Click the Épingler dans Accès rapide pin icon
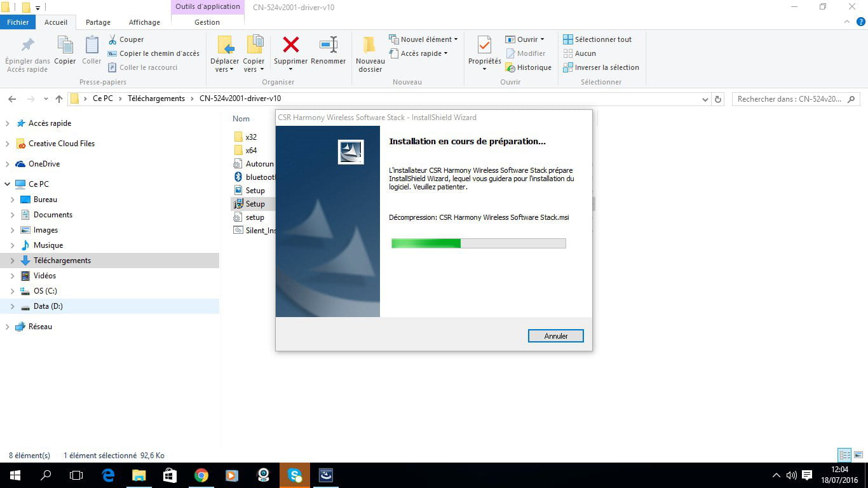This screenshot has height=488, width=868. (27, 44)
